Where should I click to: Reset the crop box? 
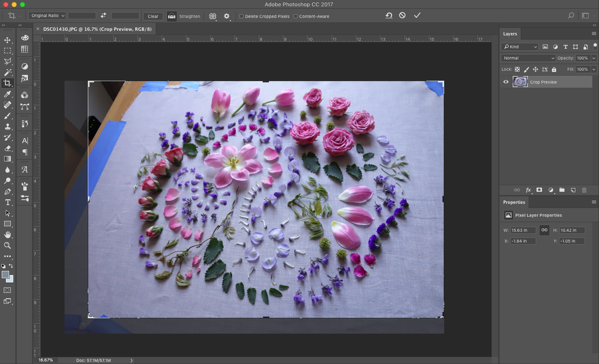tap(389, 15)
